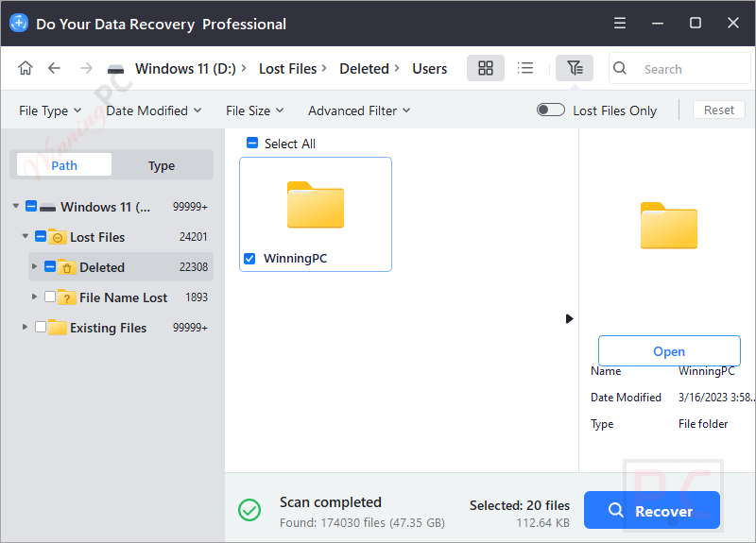Click the search magnifier icon

pos(620,68)
